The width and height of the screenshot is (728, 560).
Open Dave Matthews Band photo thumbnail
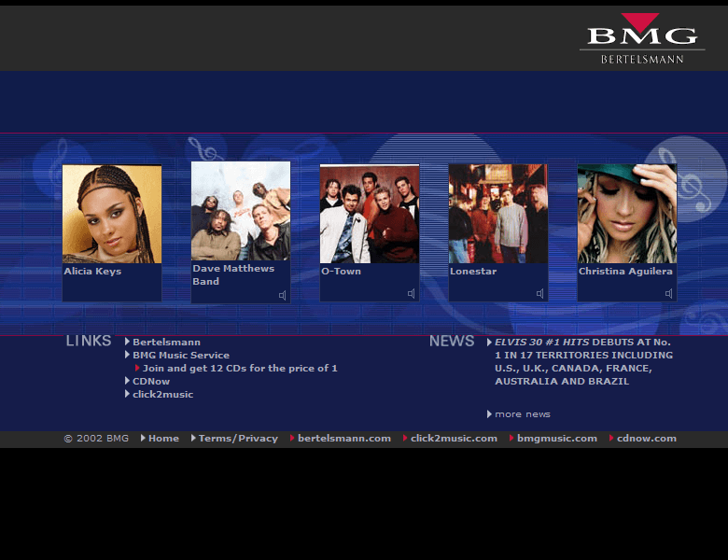point(241,211)
